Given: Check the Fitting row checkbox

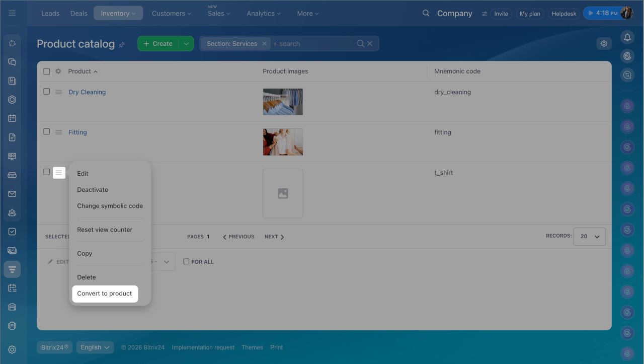Looking at the screenshot, I should [47, 132].
